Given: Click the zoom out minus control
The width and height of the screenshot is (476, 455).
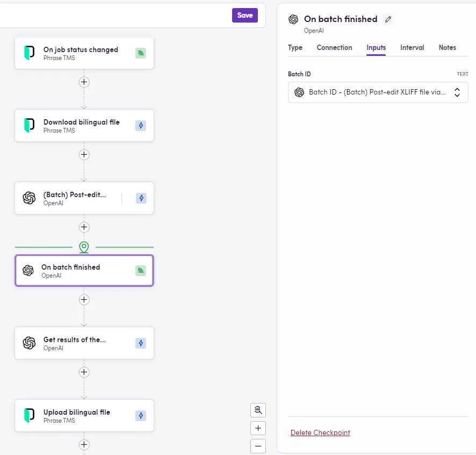Looking at the screenshot, I should (x=258, y=446).
